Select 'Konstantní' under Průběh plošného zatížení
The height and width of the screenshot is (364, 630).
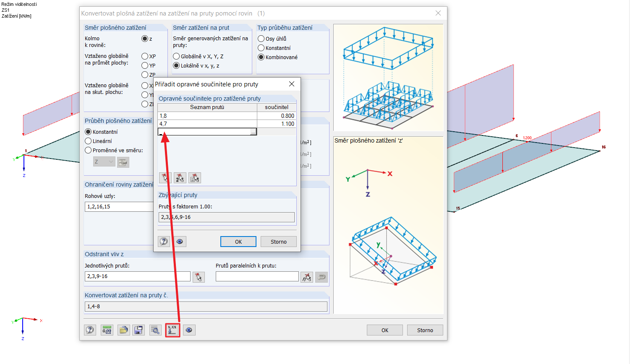coord(88,132)
